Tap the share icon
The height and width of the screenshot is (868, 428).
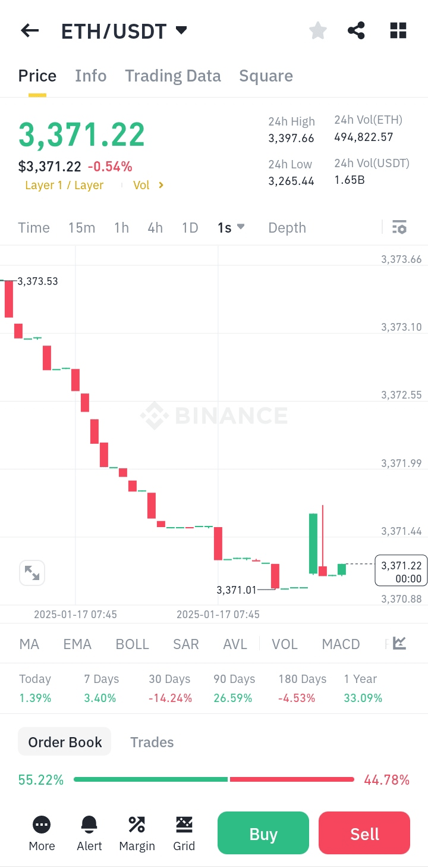356,30
